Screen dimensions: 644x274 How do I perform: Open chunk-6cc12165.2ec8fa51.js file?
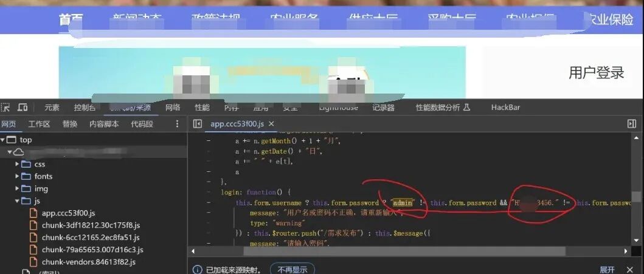tap(91, 238)
